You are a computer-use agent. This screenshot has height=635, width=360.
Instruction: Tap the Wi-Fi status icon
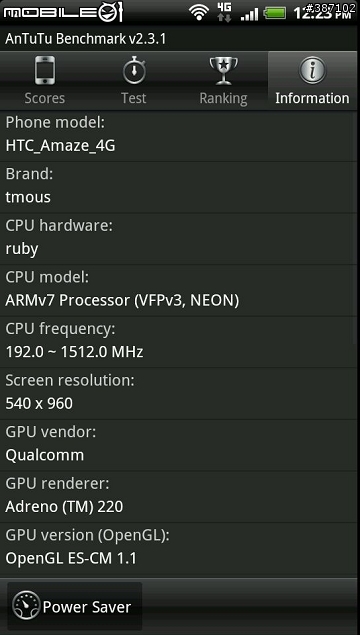[x=198, y=13]
